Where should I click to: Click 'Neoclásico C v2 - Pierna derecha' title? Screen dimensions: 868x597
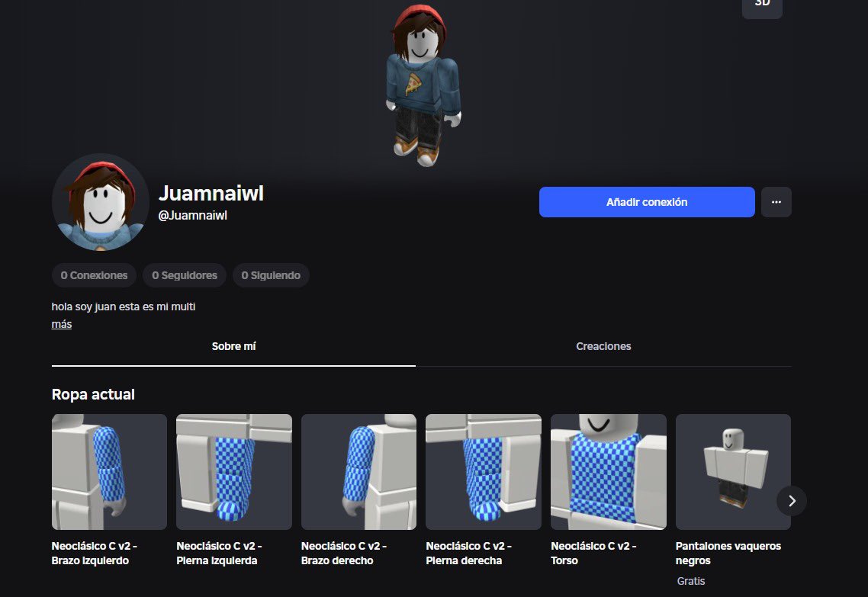tap(468, 554)
